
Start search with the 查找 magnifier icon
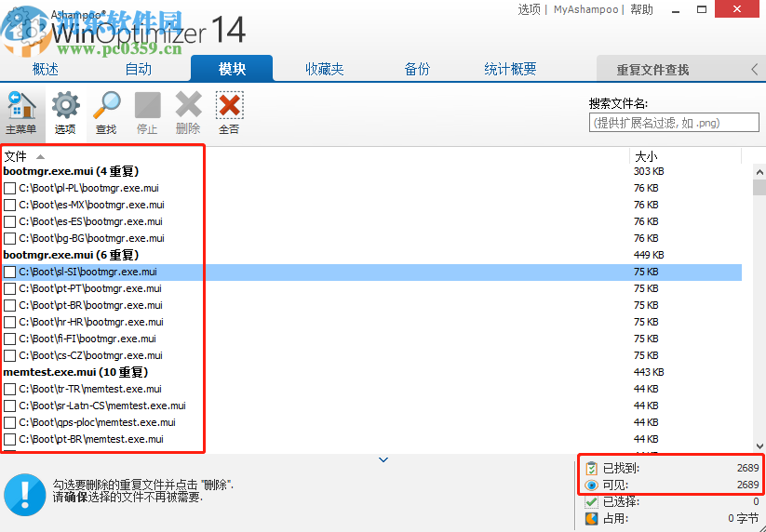pos(106,105)
